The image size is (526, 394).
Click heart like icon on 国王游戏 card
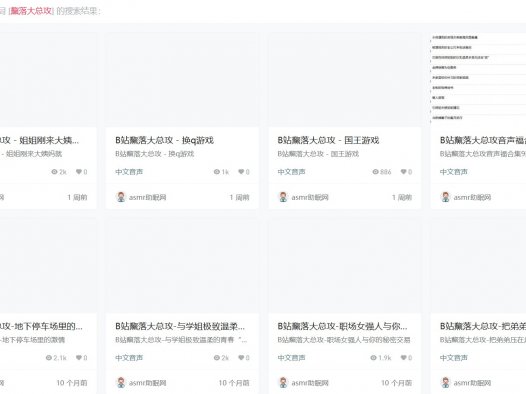[x=404, y=172]
